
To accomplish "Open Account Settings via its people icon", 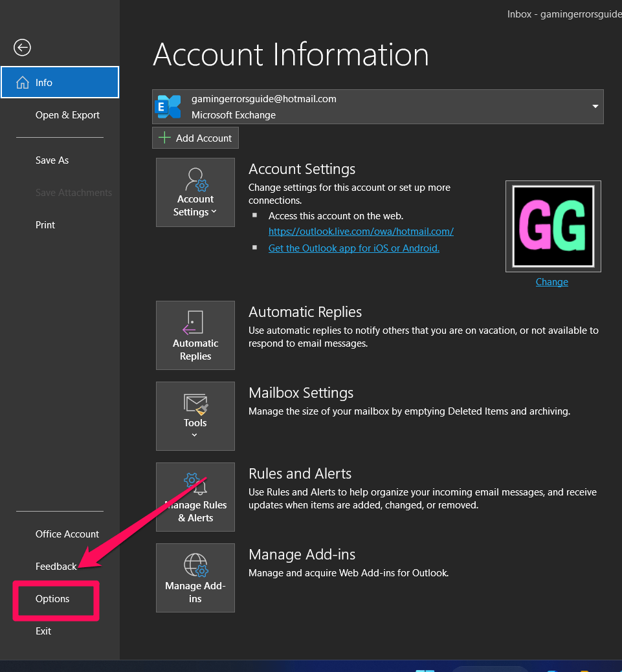I will [x=195, y=180].
